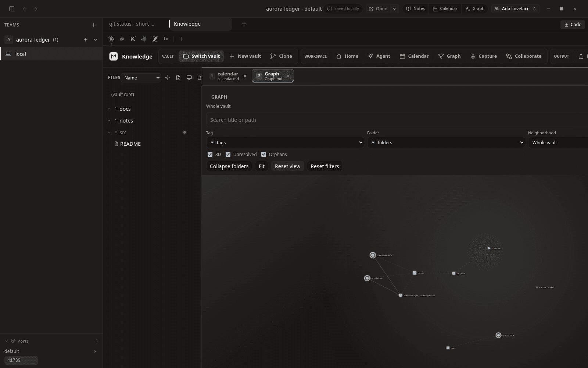Collapse the Ports section
588x368 pixels.
7,341
